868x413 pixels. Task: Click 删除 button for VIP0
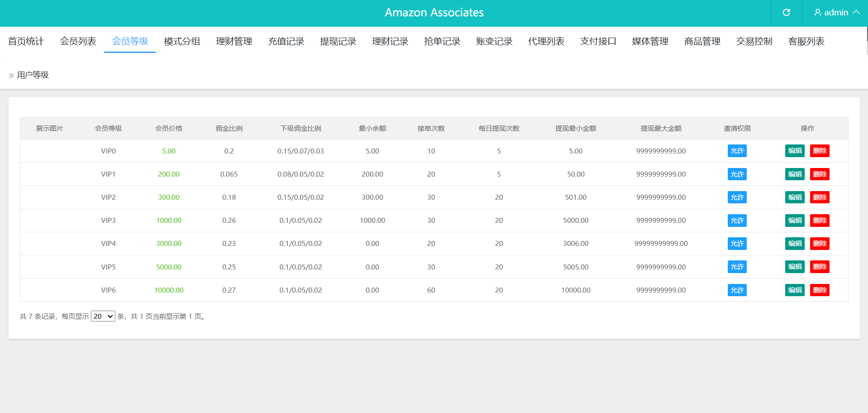click(x=820, y=151)
